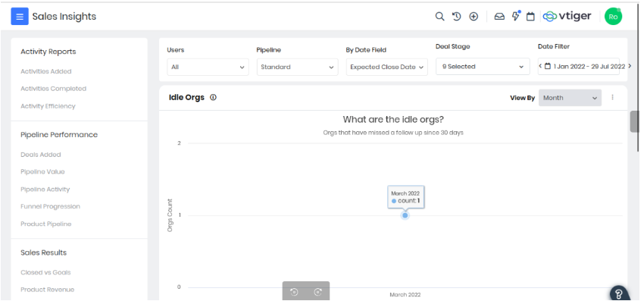Select Funnel Progression in sidebar
The height and width of the screenshot is (301, 644).
point(51,206)
